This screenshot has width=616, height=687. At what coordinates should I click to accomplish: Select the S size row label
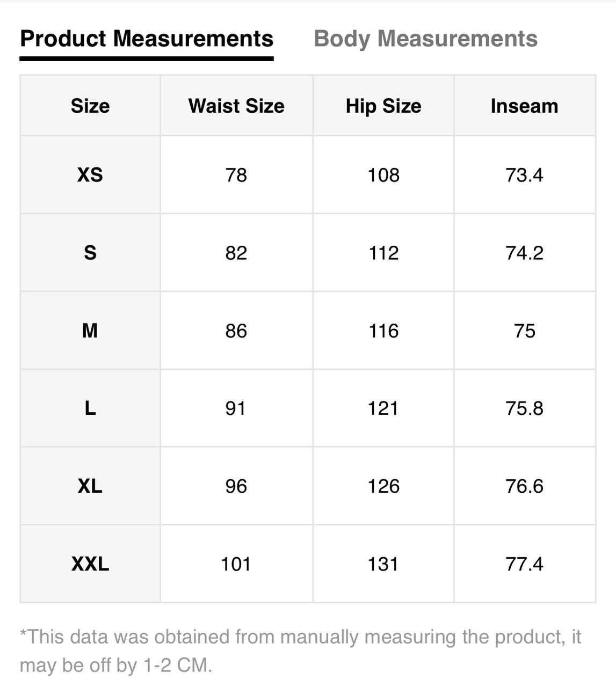pyautogui.click(x=90, y=253)
